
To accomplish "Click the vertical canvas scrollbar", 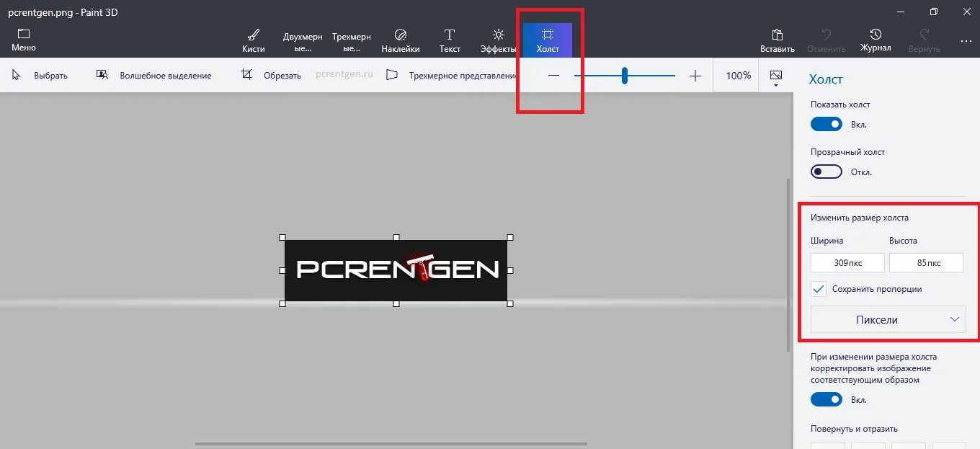I will (789, 265).
